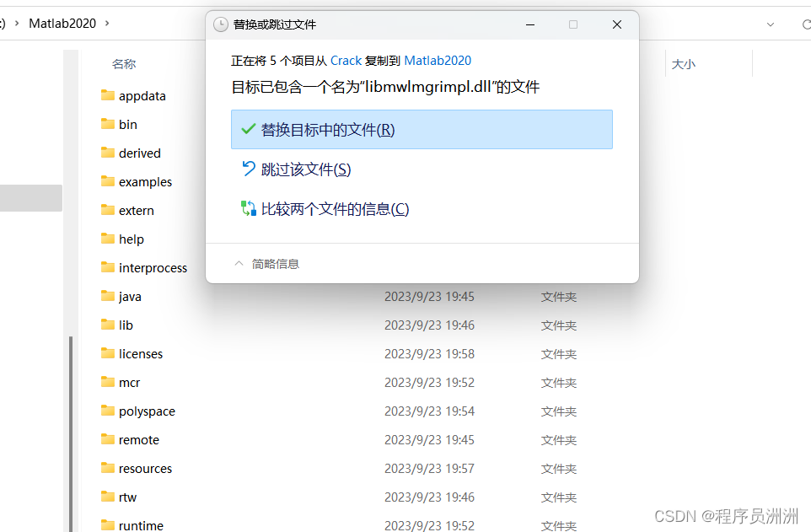Screen dimensions: 811x532
Task: Click the examples folder name
Action: tap(145, 182)
